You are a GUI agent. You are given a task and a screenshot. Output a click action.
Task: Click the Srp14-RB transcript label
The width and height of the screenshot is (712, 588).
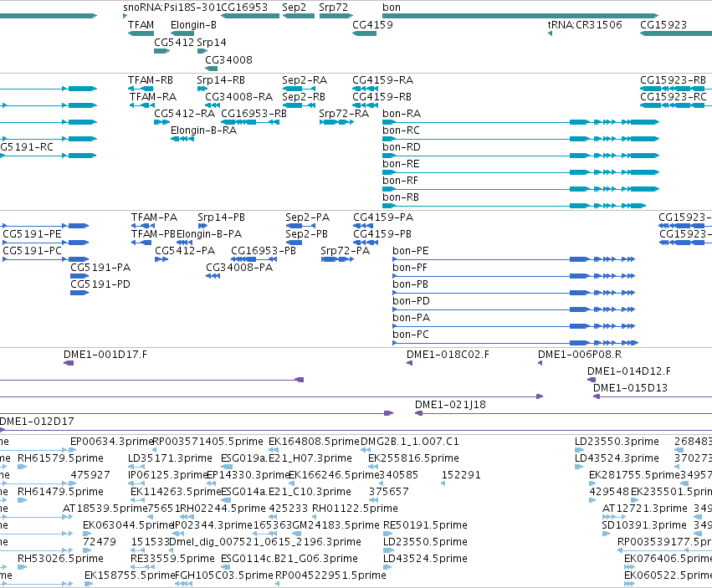[x=221, y=80]
